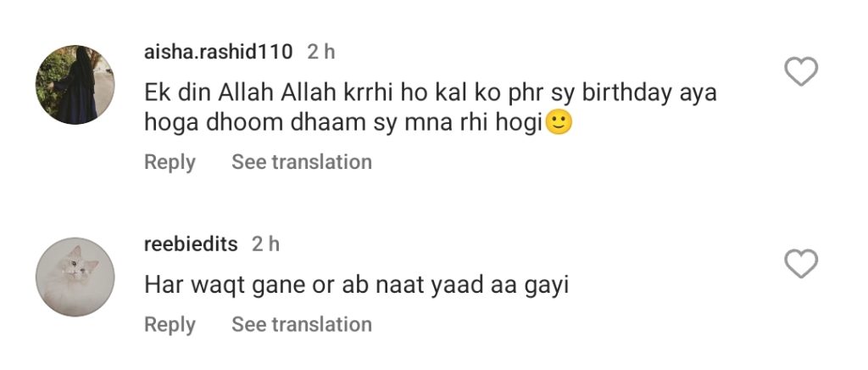Tap the heart on reebiedits's comment
The image size is (868, 370).
800,265
